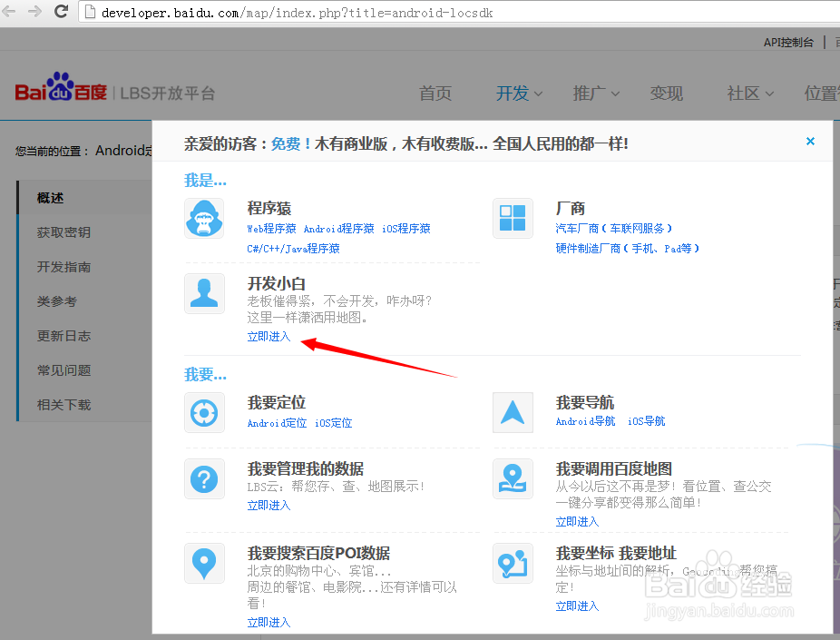Click 立即进入 under 我要调用百度地图
This screenshot has width=840, height=640.
(578, 522)
